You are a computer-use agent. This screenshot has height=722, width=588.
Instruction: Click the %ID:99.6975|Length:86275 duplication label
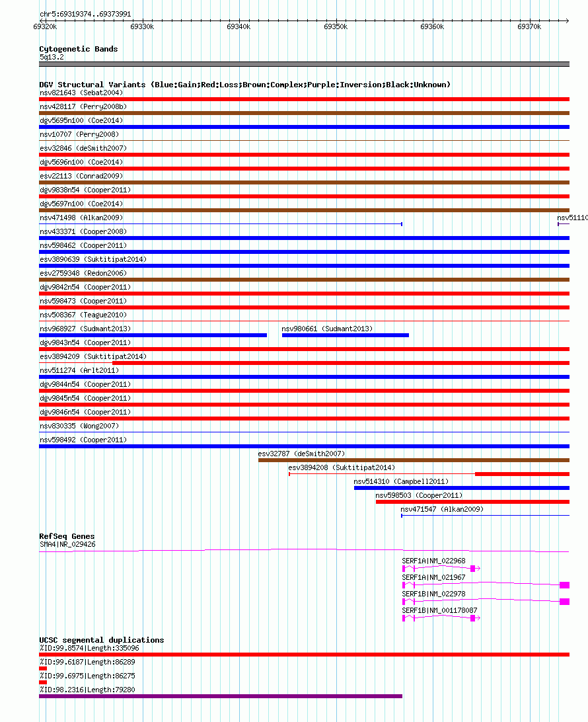click(87, 676)
